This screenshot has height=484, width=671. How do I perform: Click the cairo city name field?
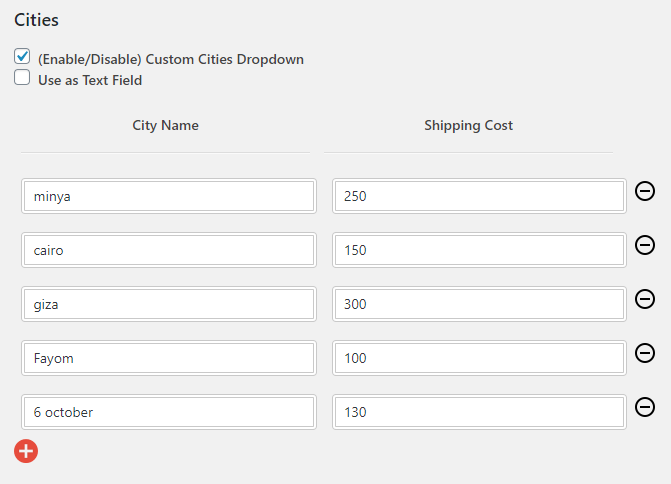(169, 250)
